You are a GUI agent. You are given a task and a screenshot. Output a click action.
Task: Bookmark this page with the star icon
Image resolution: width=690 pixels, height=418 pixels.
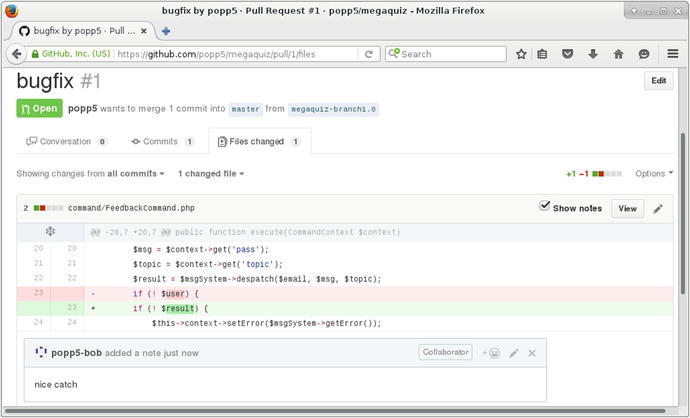pyautogui.click(x=521, y=54)
